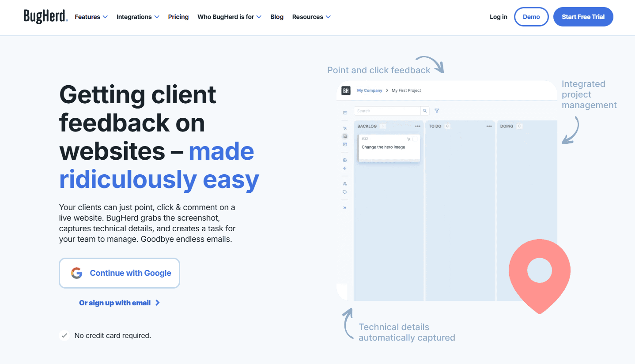The height and width of the screenshot is (364, 635).
Task: Click the breadcrumb chevron after My Company
Action: click(387, 90)
